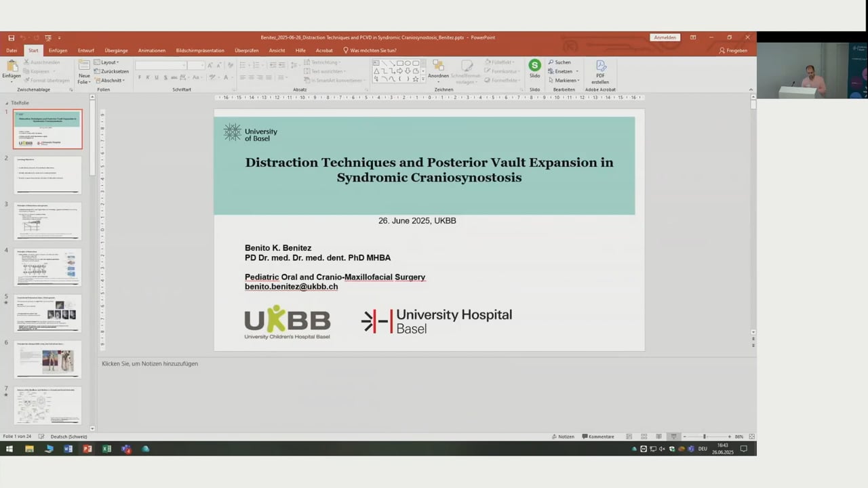Screen dimensions: 868x488
Task: Click notes area 'Klicken Sie, um Notizen hinzuzufügen'
Action: click(x=150, y=364)
